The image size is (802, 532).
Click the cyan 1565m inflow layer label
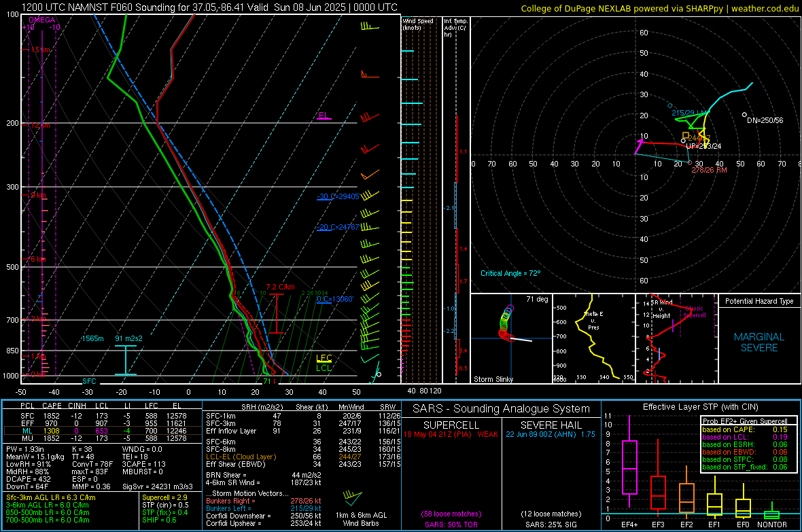[92, 338]
